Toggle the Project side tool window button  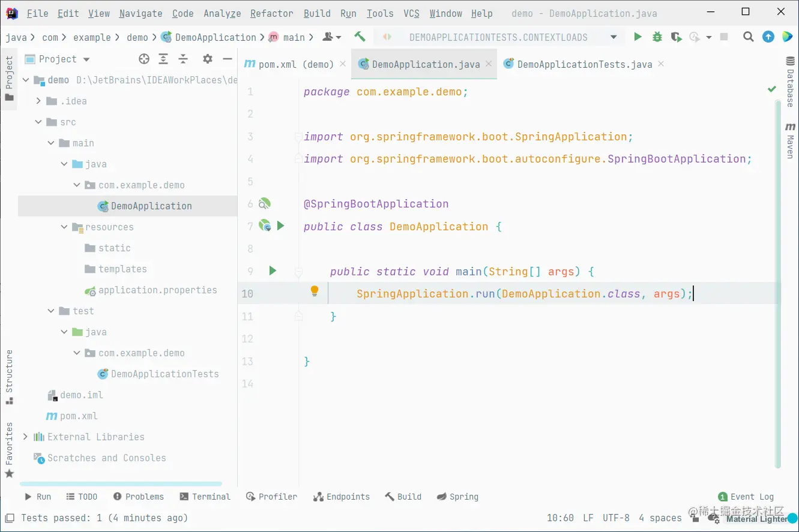pyautogui.click(x=9, y=79)
